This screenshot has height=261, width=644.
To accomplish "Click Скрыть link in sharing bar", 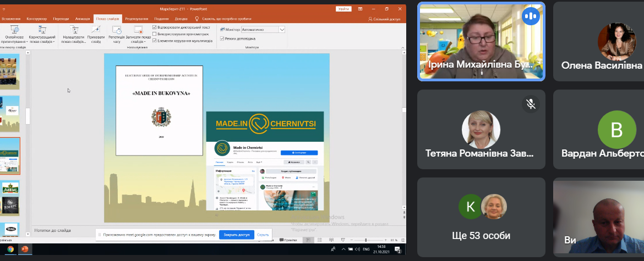I will tap(263, 235).
